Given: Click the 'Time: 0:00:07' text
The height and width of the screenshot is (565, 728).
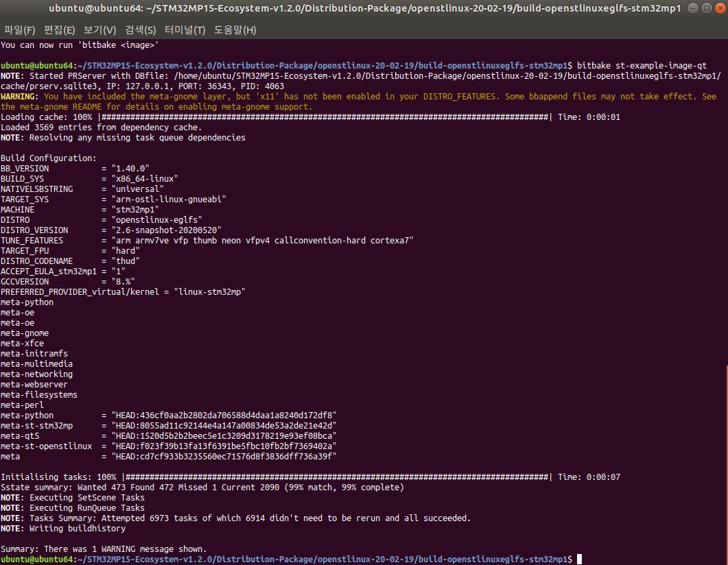Looking at the screenshot, I should coord(589,477).
